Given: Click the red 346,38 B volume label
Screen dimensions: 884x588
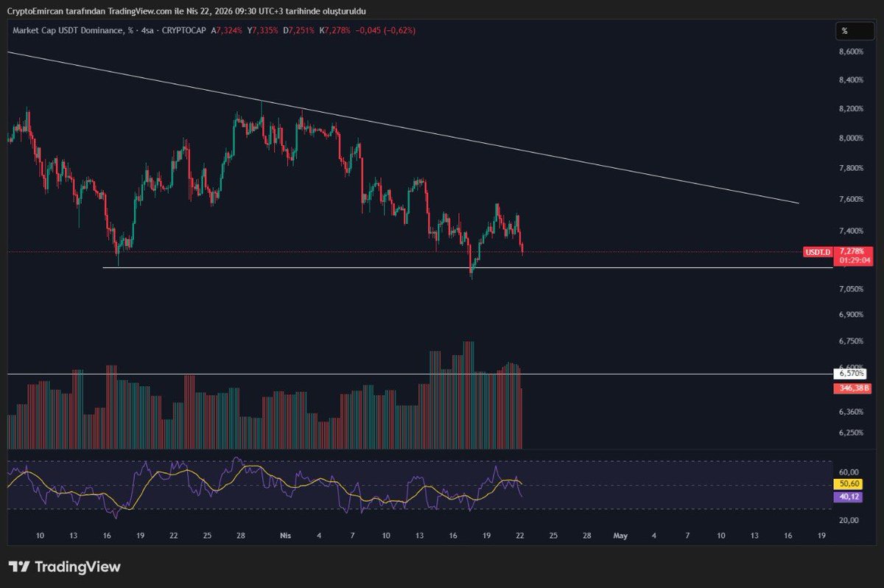Looking at the screenshot, I should point(853,388).
